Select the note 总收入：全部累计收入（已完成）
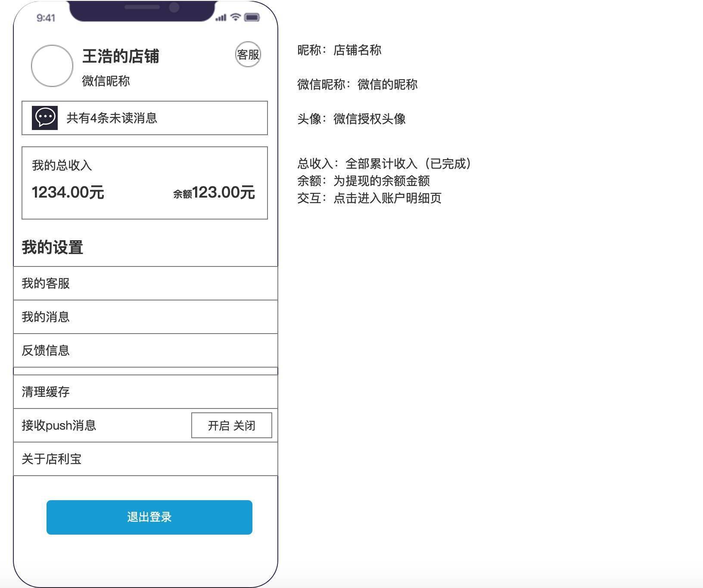Screen dimensions: 703x588 tap(385, 164)
